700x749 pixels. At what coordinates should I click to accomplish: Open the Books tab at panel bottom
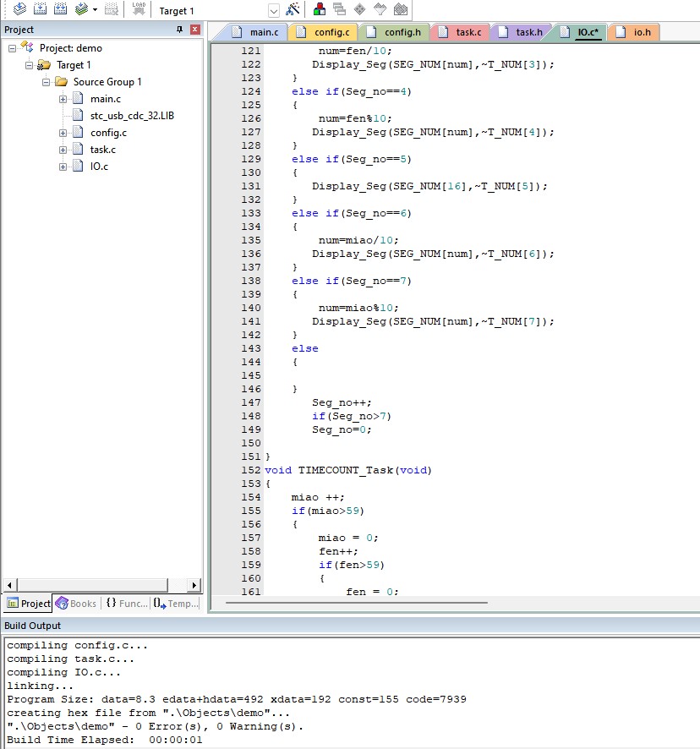[x=76, y=604]
